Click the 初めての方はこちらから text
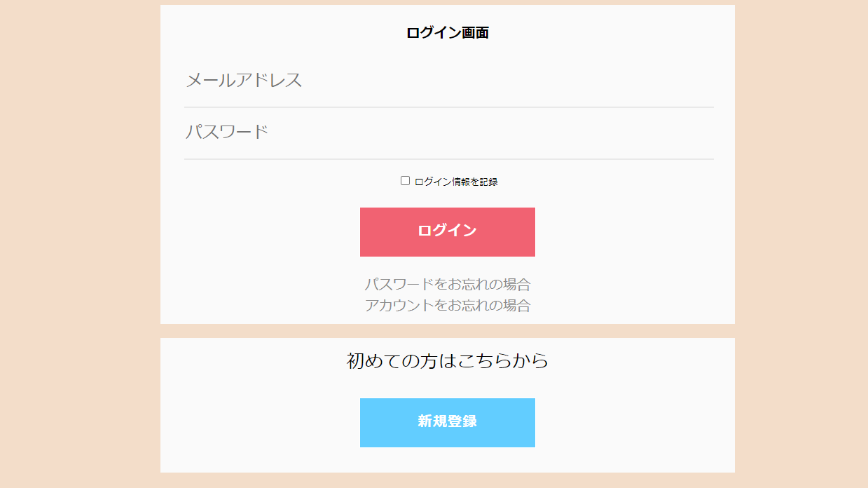 coord(447,361)
